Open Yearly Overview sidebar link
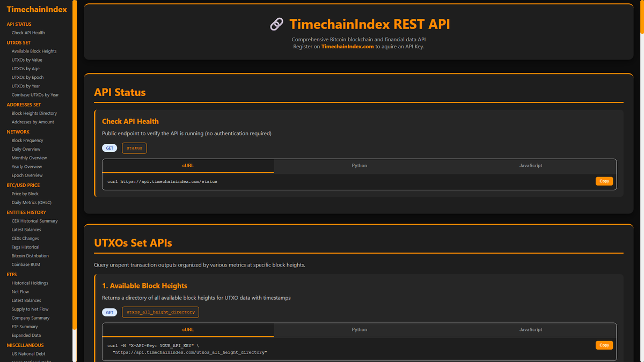This screenshot has height=362, width=644. tap(27, 167)
